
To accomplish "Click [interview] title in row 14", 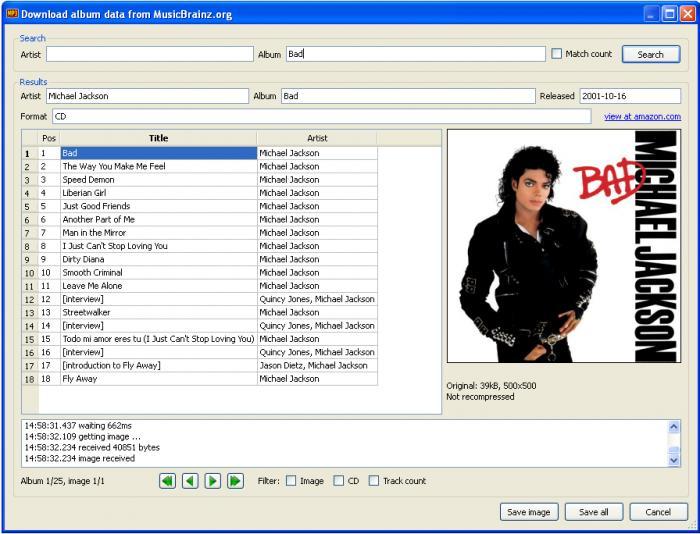I will pos(158,326).
